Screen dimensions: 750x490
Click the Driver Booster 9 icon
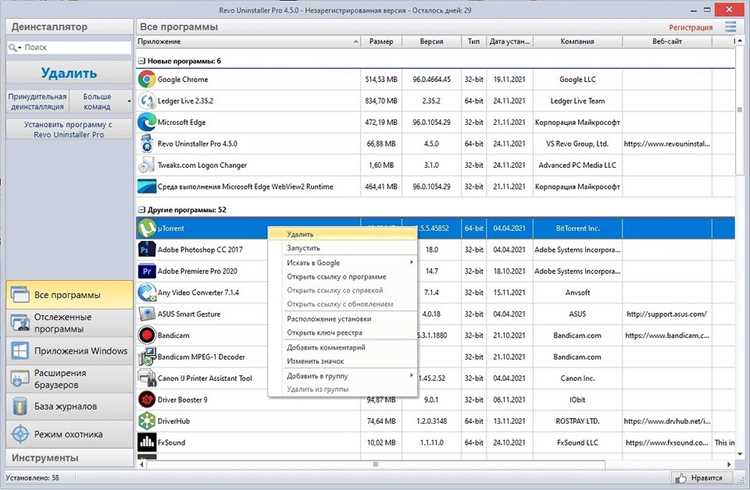click(x=147, y=400)
